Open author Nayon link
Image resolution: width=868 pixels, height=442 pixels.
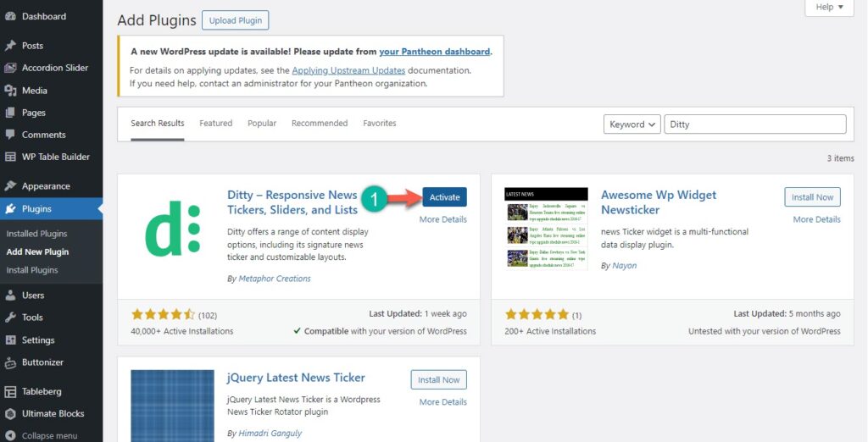(x=625, y=266)
